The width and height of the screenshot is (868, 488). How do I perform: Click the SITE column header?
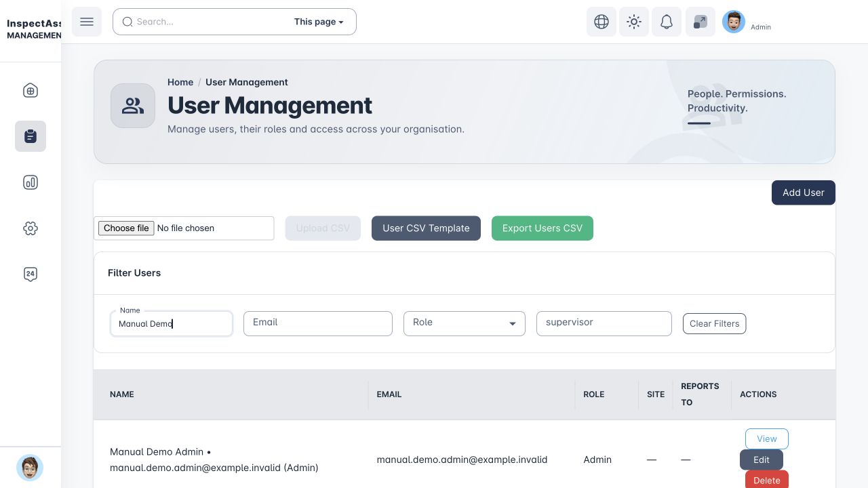(x=656, y=394)
